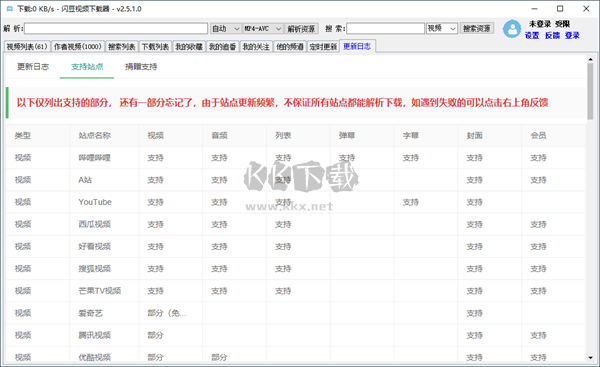Switch to 更新日志 sub-tab
600x367 pixels.
pyautogui.click(x=33, y=67)
